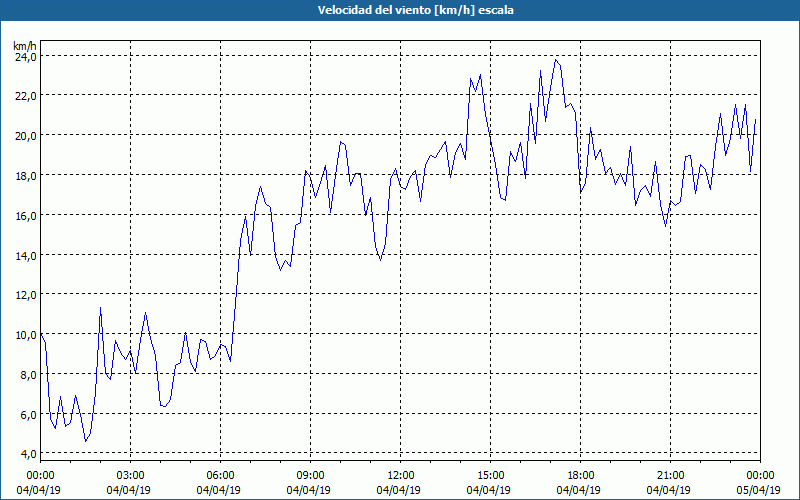Click the 05/04/19 date label

pos(760,490)
